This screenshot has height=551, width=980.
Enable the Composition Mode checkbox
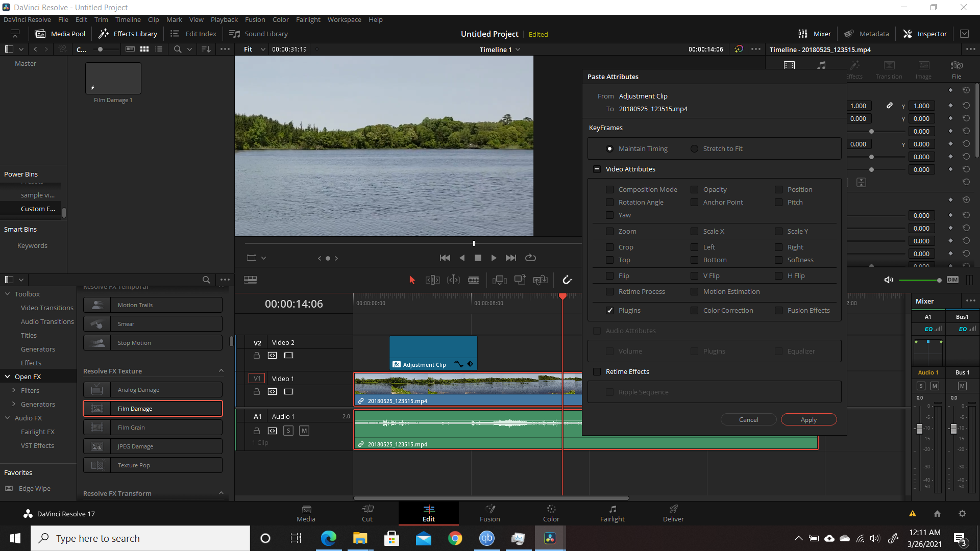[x=609, y=190]
